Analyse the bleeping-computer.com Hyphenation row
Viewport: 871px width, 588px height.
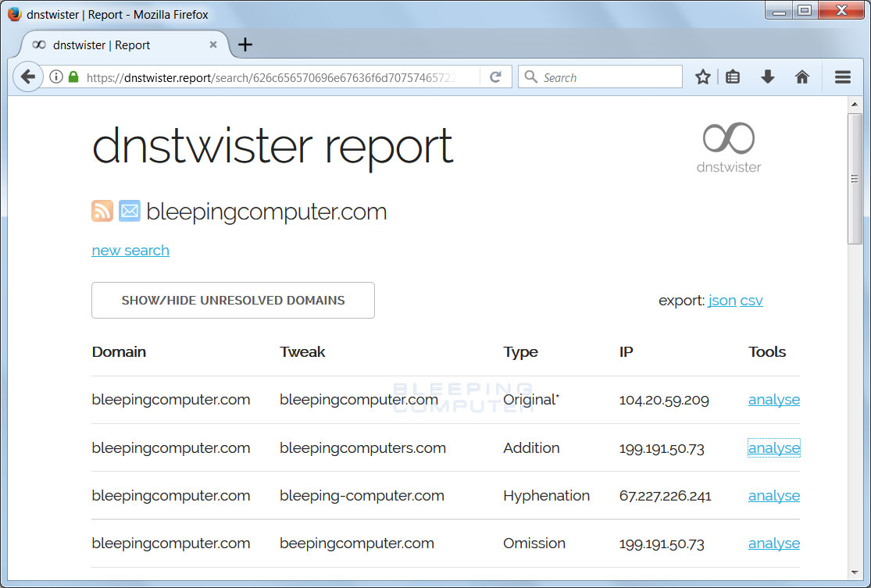pyautogui.click(x=774, y=496)
